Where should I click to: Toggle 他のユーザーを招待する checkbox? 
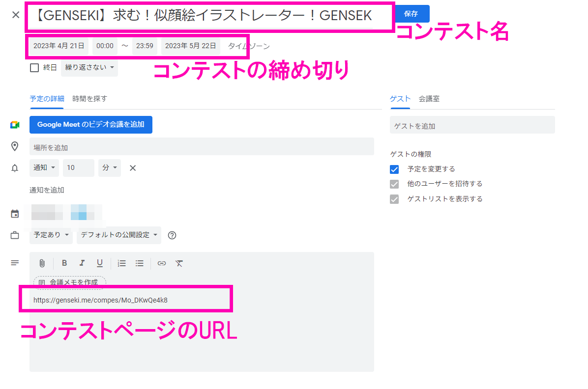click(x=394, y=184)
